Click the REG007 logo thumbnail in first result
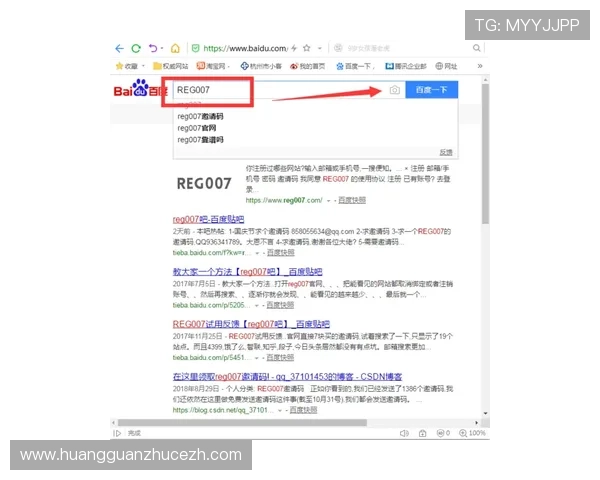 coord(204,183)
